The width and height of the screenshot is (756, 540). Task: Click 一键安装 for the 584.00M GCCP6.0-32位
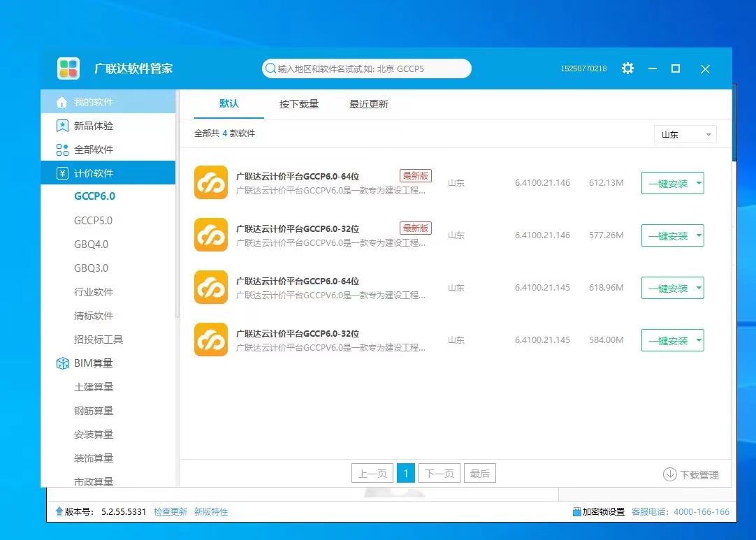coord(667,340)
